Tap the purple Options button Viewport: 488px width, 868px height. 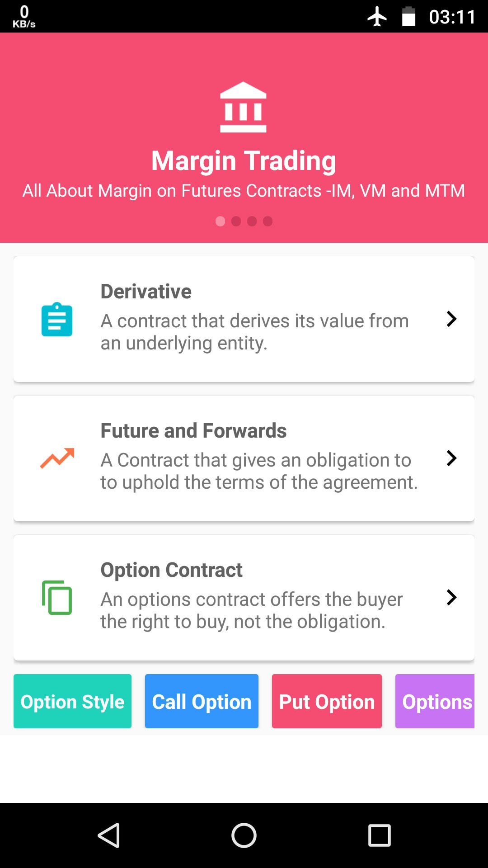pos(435,702)
